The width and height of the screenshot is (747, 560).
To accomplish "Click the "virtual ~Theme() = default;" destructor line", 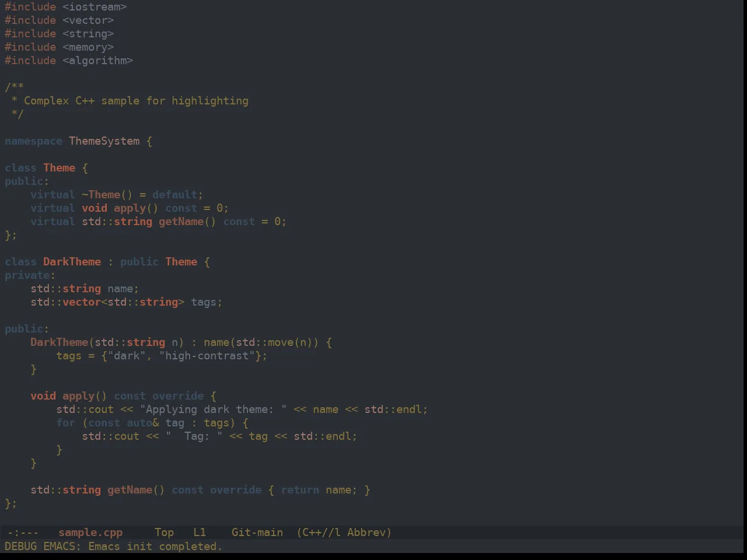I will tap(117, 195).
